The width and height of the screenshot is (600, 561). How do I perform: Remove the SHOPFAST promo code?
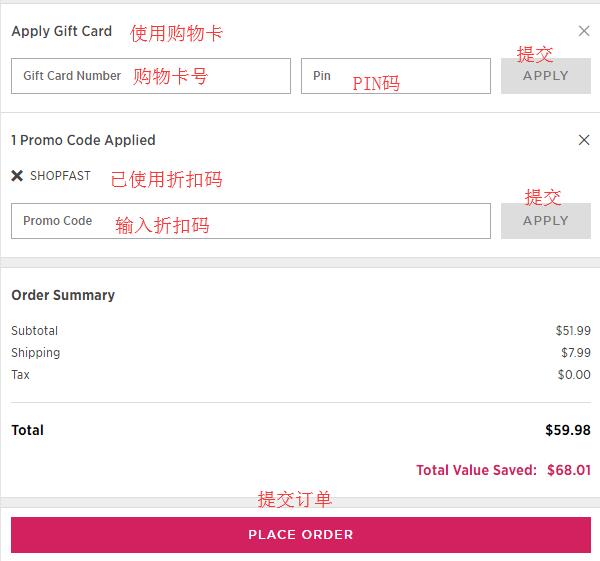click(x=17, y=176)
